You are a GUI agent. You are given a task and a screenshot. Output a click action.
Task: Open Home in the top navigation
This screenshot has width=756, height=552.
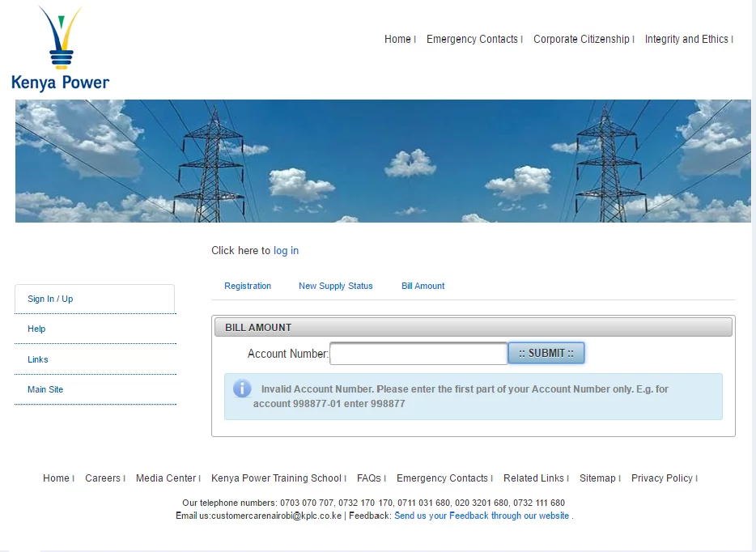click(397, 39)
